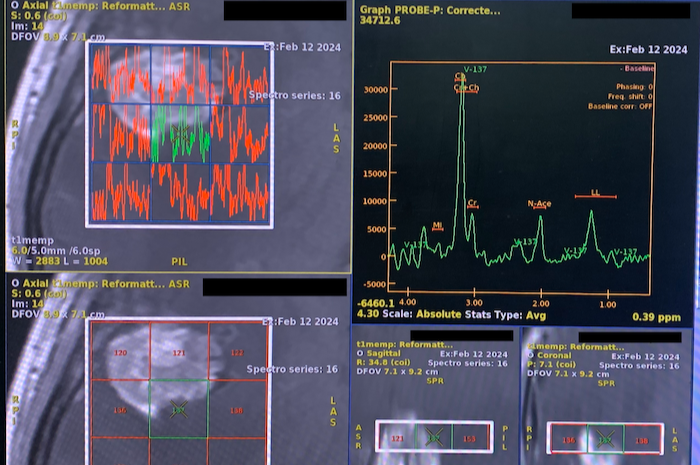Click the N-Ace peak label on the graph
Screen dimensions: 700x465
point(539,204)
